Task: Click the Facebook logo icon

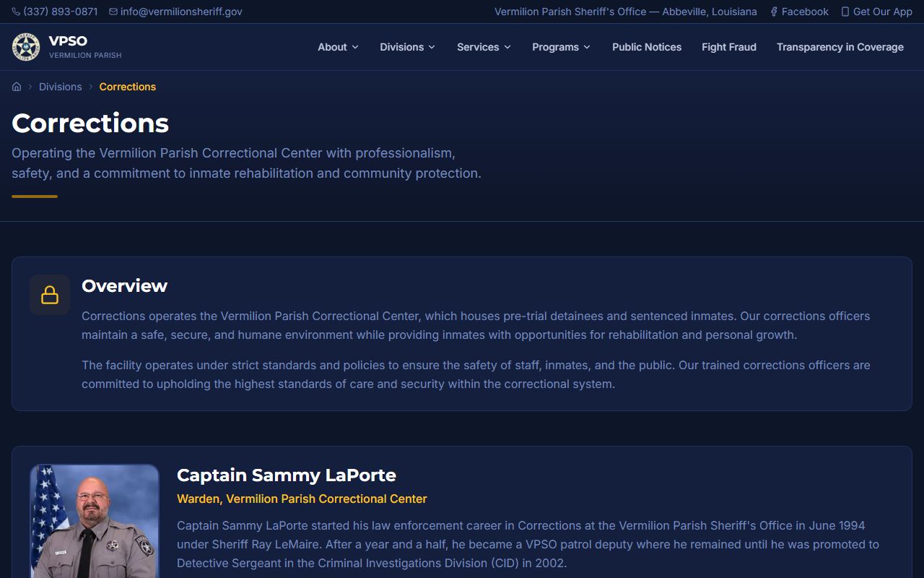Action: (774, 12)
